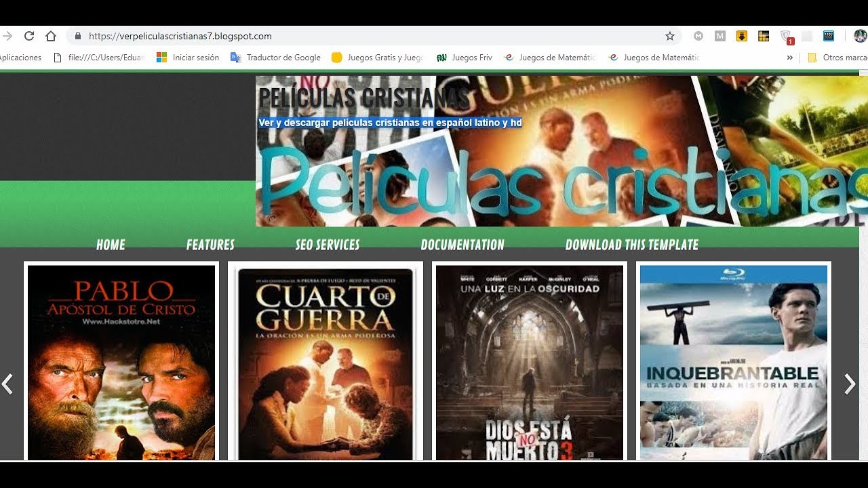The image size is (868, 488).
Task: Open the round gray MEGA extension icon
Action: tap(698, 36)
